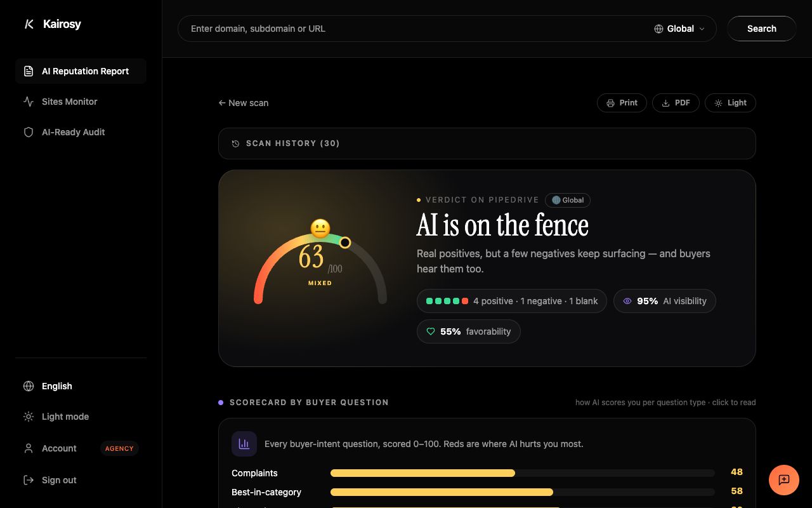
Task: Click the globe icon in search bar
Action: (658, 29)
